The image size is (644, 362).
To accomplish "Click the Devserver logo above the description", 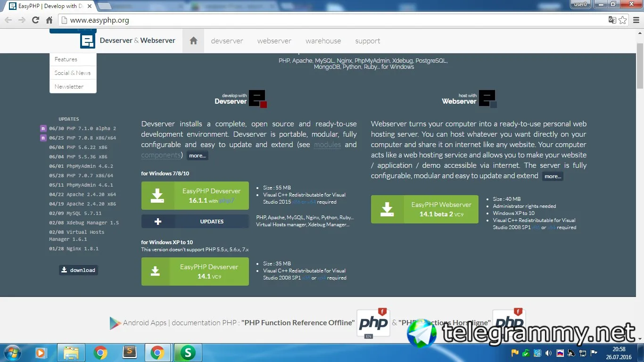I will [257, 98].
